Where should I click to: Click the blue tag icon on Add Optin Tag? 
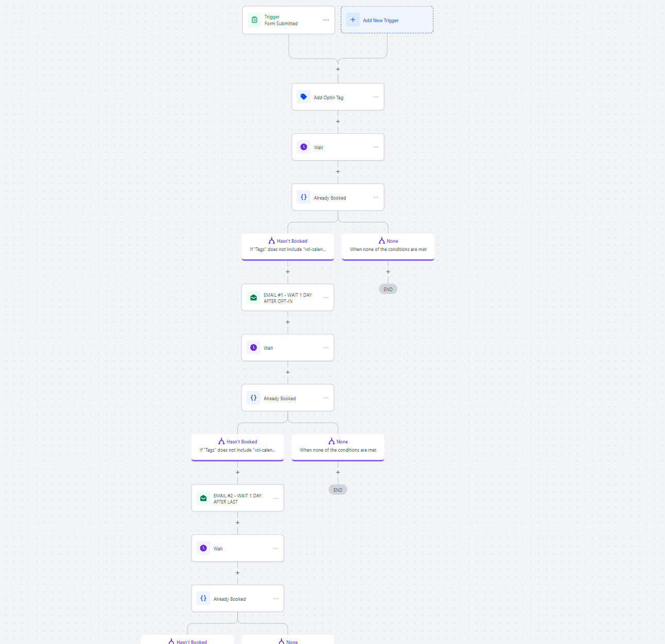click(x=304, y=97)
